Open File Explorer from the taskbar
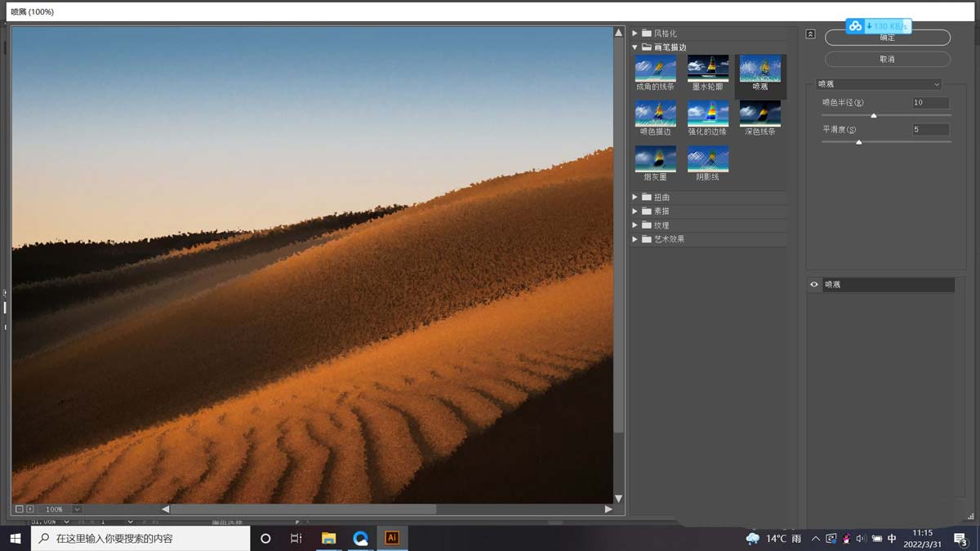 tap(328, 539)
